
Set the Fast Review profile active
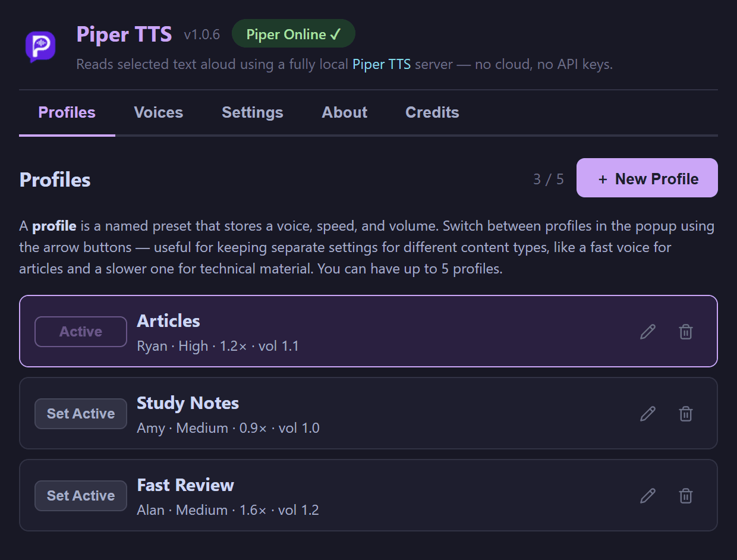tap(81, 496)
